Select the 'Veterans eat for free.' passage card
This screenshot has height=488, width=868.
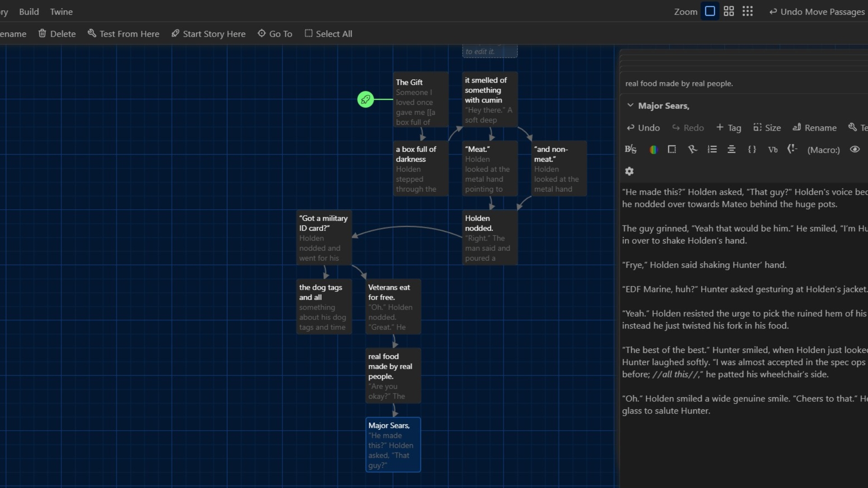[x=393, y=307]
